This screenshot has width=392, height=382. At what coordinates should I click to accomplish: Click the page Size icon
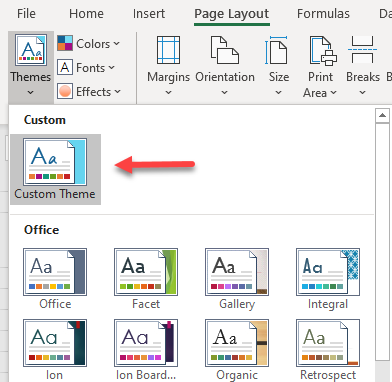pyautogui.click(x=277, y=50)
